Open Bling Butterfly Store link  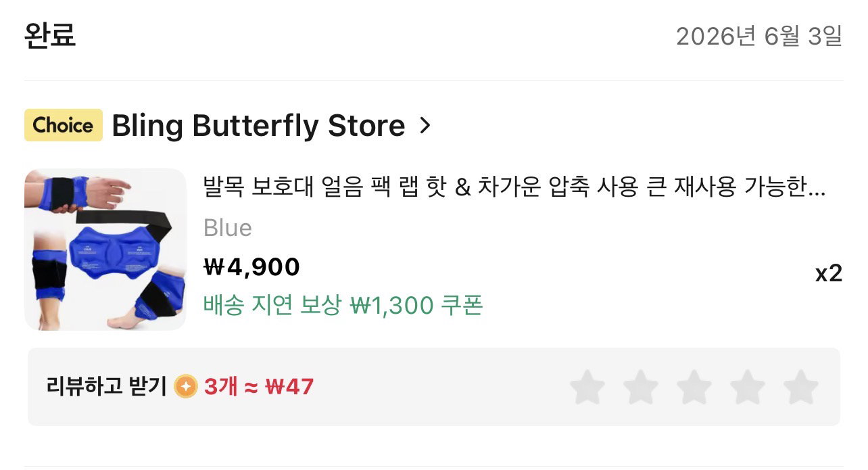pos(258,126)
